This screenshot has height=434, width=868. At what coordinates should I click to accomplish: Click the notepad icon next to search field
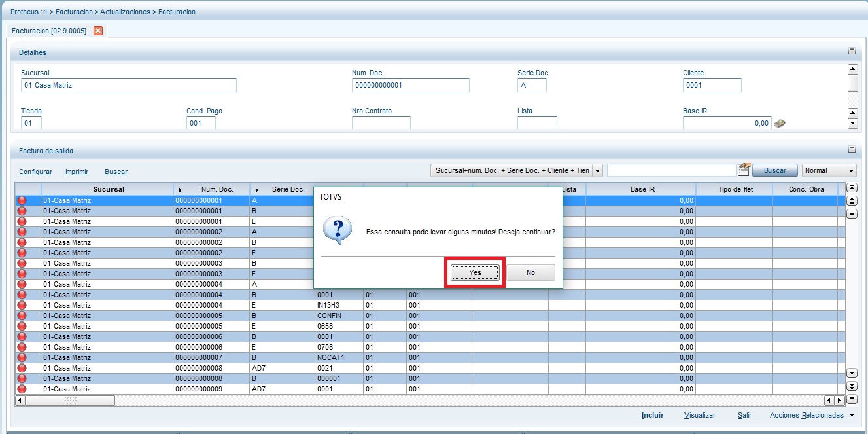click(744, 170)
